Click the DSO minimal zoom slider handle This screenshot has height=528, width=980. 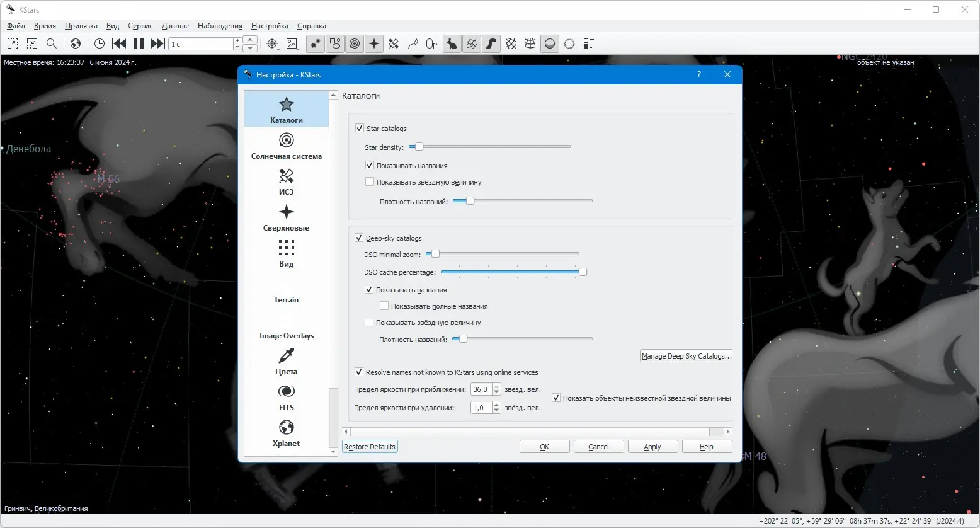tap(435, 254)
